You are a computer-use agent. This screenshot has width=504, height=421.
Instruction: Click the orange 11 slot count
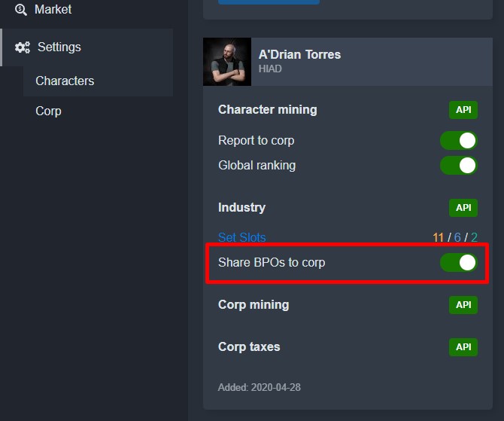pos(438,237)
